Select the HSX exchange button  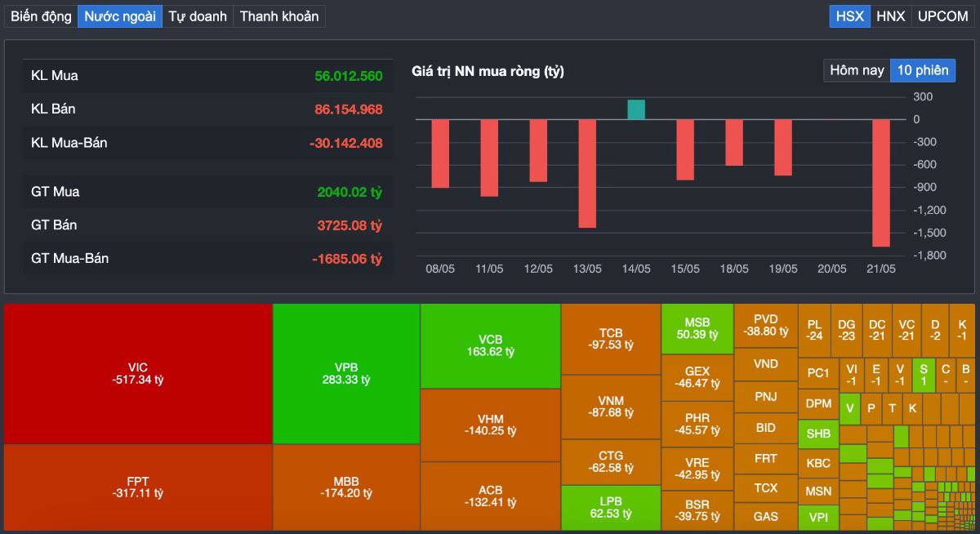click(850, 16)
